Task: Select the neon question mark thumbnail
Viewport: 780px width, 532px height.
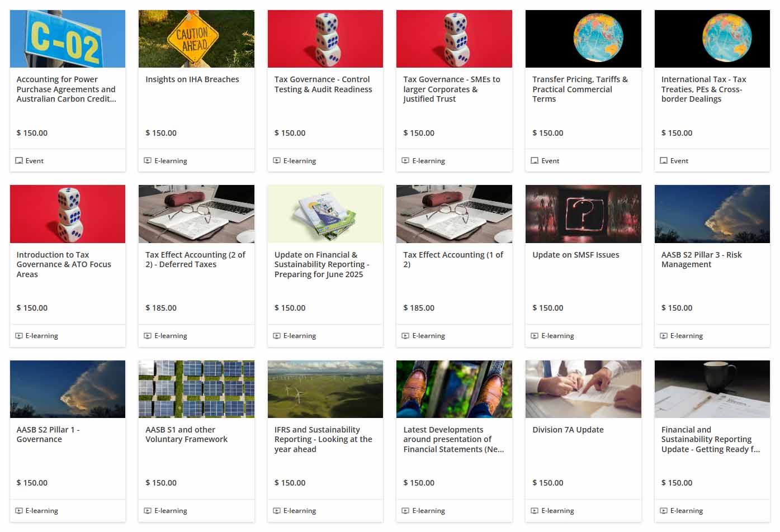Action: [x=583, y=214]
